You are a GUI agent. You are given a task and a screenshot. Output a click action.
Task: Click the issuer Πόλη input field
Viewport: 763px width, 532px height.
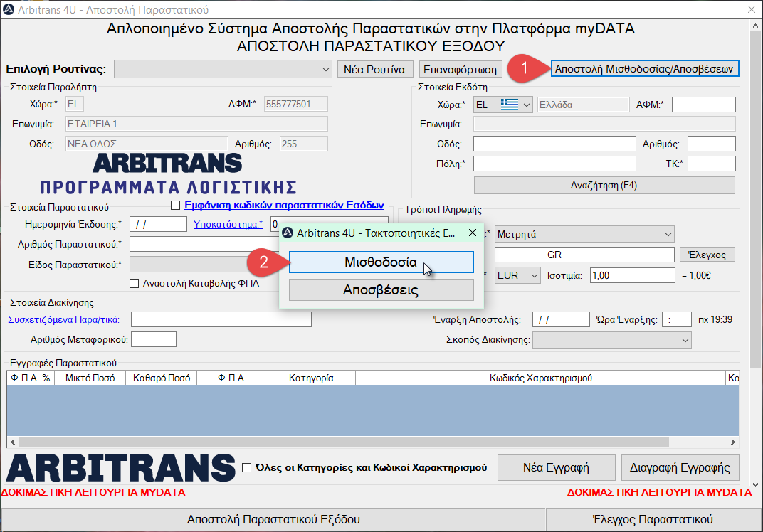[x=554, y=164]
